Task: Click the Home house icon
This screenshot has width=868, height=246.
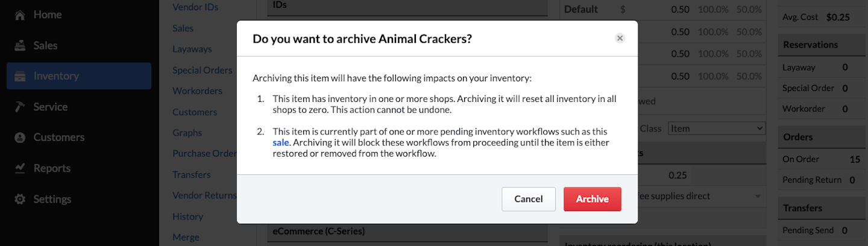Action: coord(20,14)
